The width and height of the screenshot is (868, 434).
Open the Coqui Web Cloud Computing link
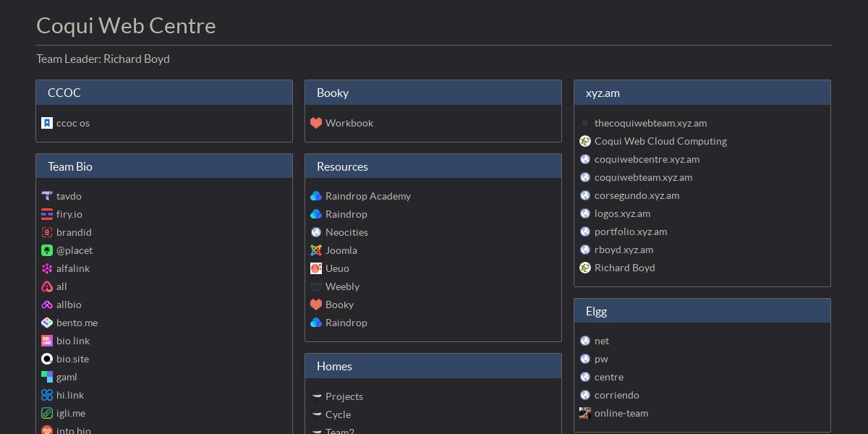660,141
